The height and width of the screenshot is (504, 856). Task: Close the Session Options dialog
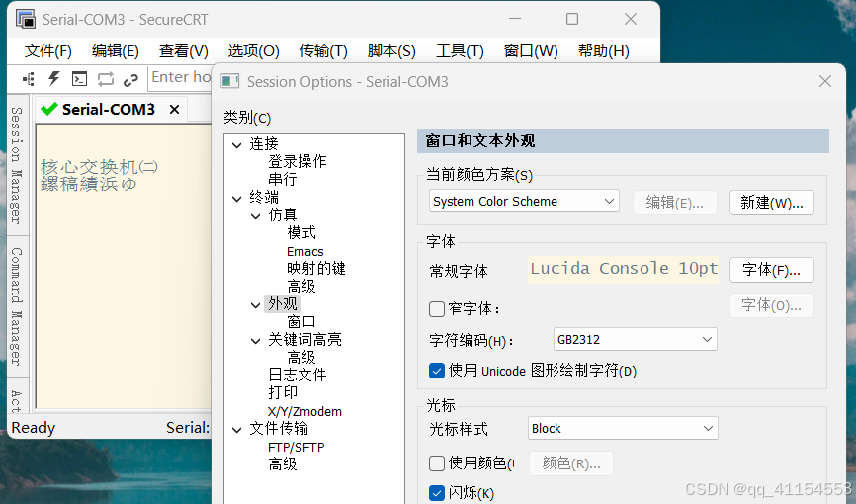tap(825, 81)
